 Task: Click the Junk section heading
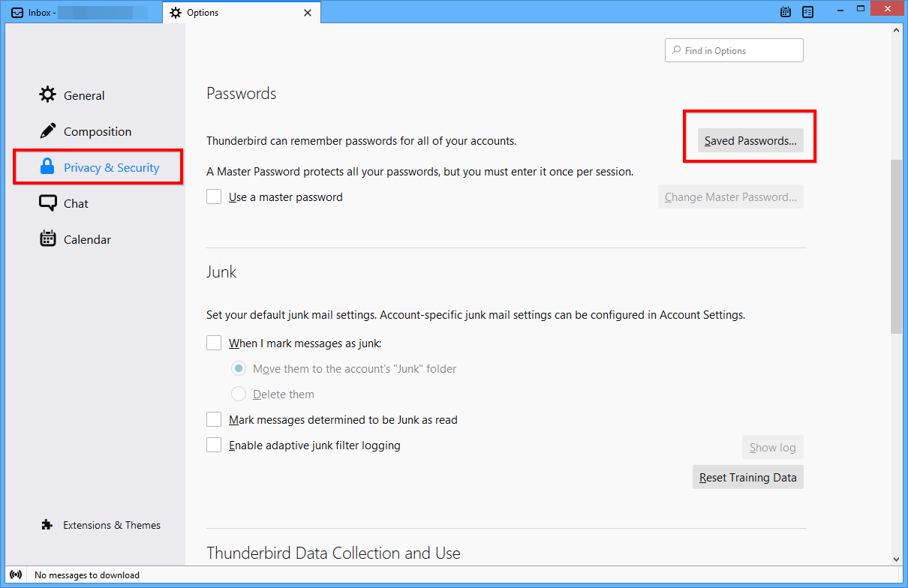[221, 271]
